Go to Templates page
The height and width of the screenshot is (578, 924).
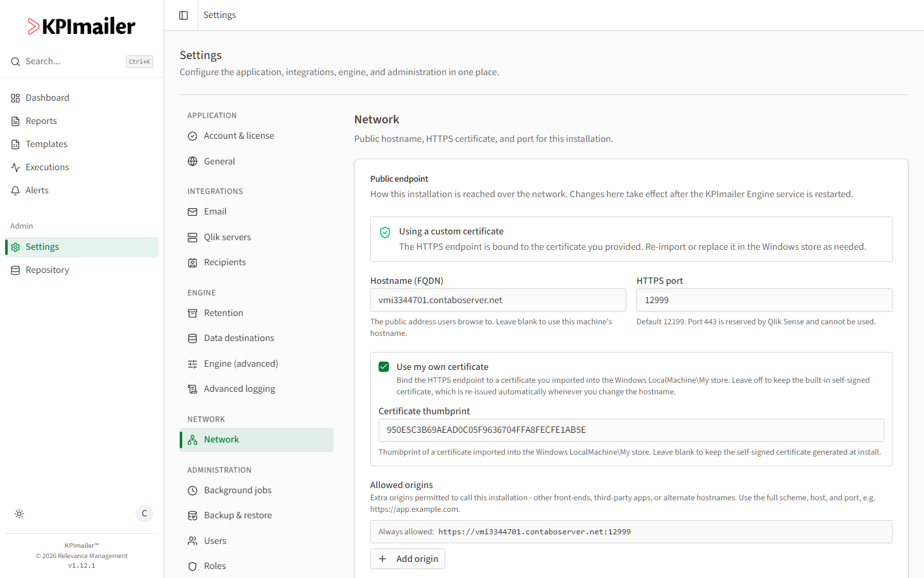pos(81,144)
